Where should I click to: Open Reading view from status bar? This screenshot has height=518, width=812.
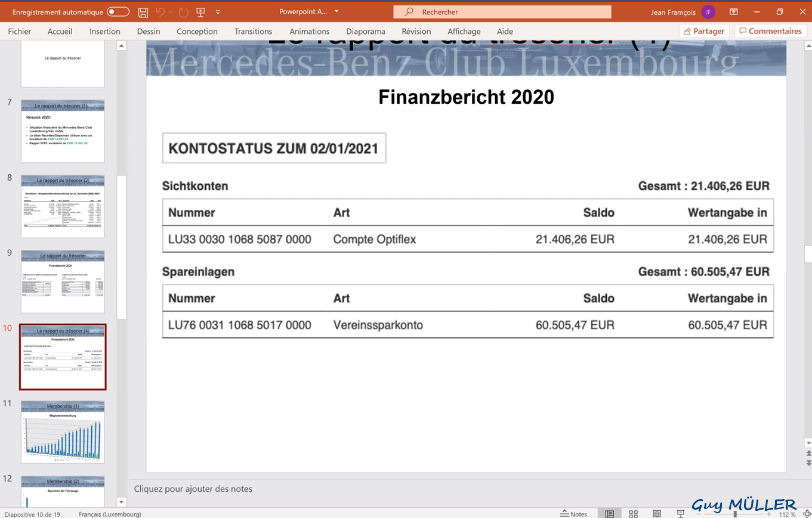[x=657, y=514]
